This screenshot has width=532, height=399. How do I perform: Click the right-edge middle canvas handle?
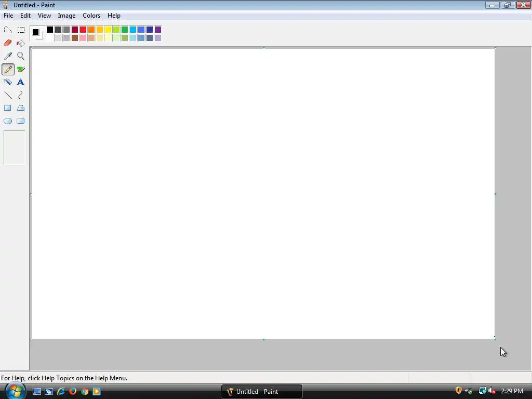click(495, 194)
